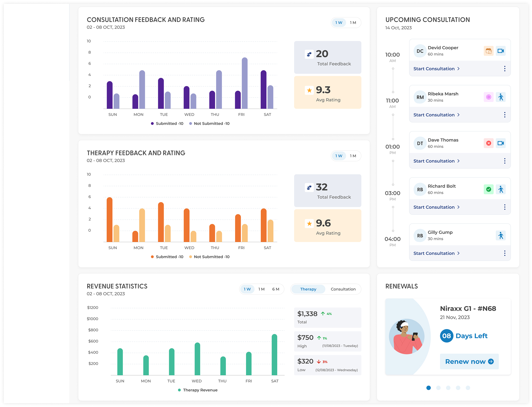Open the video call icon for Devid Cooper
Screen dimensions: 532x407
point(501,51)
